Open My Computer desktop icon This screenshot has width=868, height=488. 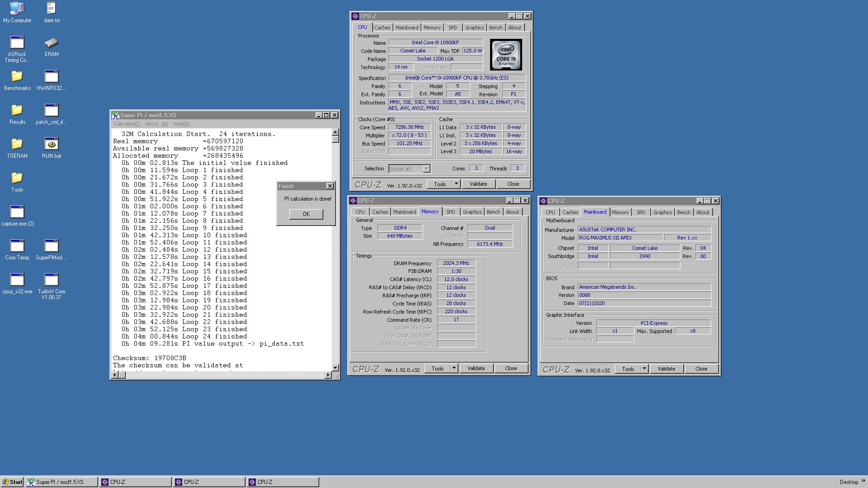pyautogui.click(x=17, y=12)
